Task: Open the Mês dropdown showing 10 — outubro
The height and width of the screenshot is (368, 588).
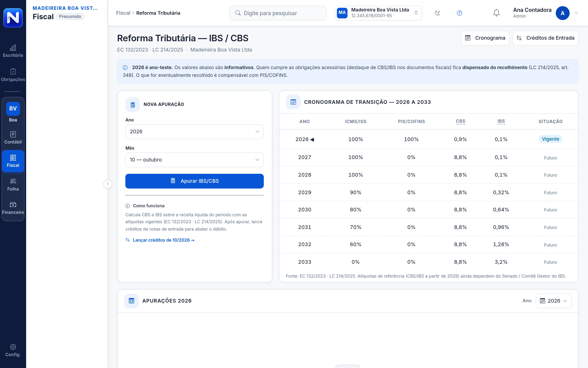Action: coord(194,160)
